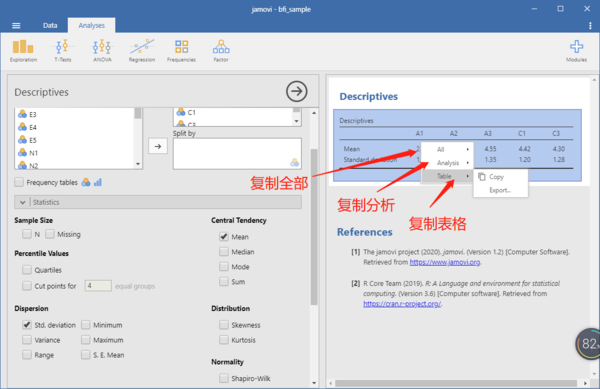
Task: Click the nominal variable icon beside Frequency tables
Action: click(86, 182)
